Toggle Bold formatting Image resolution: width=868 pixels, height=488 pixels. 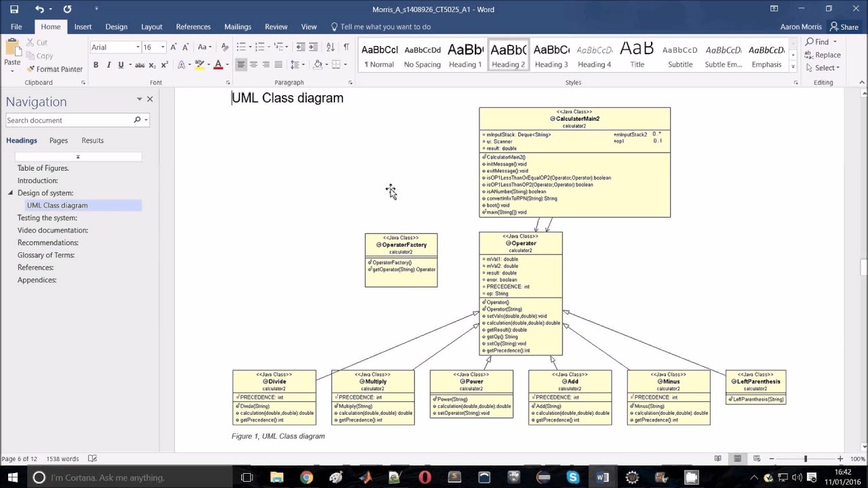point(96,65)
